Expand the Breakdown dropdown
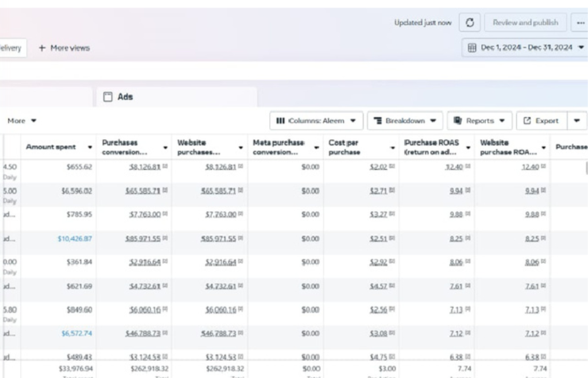 pyautogui.click(x=405, y=121)
